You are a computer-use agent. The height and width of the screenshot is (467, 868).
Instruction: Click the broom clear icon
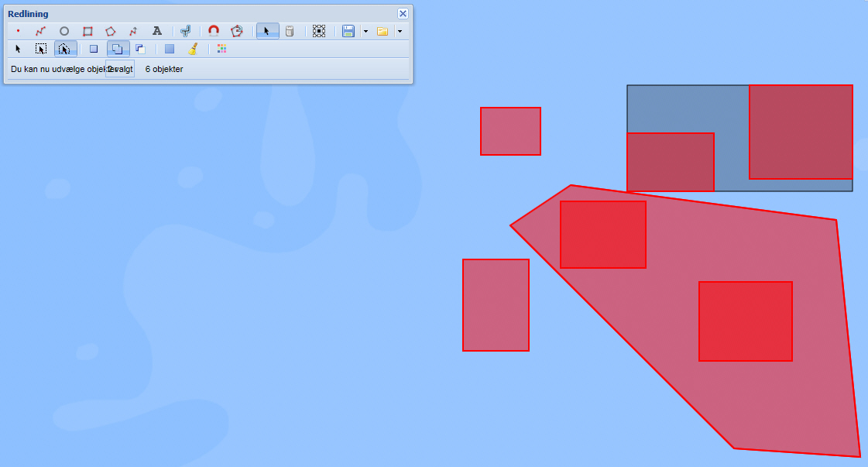point(193,49)
